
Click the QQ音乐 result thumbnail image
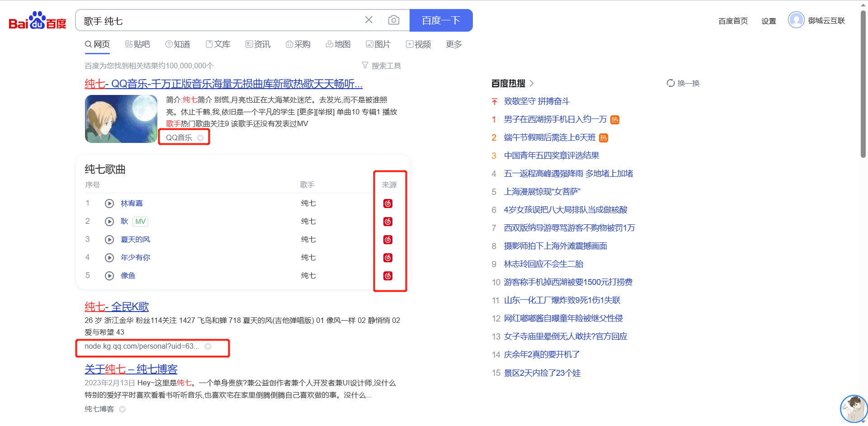121,119
